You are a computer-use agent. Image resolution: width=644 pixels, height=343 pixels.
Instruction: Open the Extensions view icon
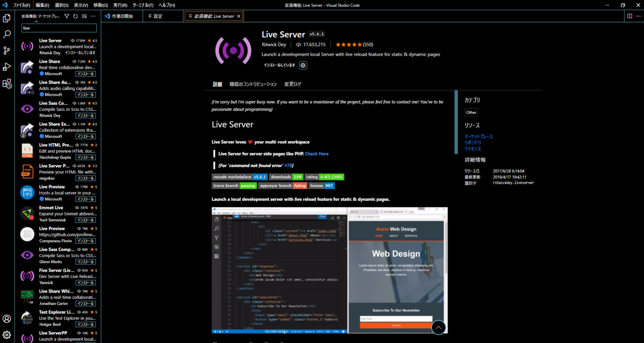coord(7,84)
